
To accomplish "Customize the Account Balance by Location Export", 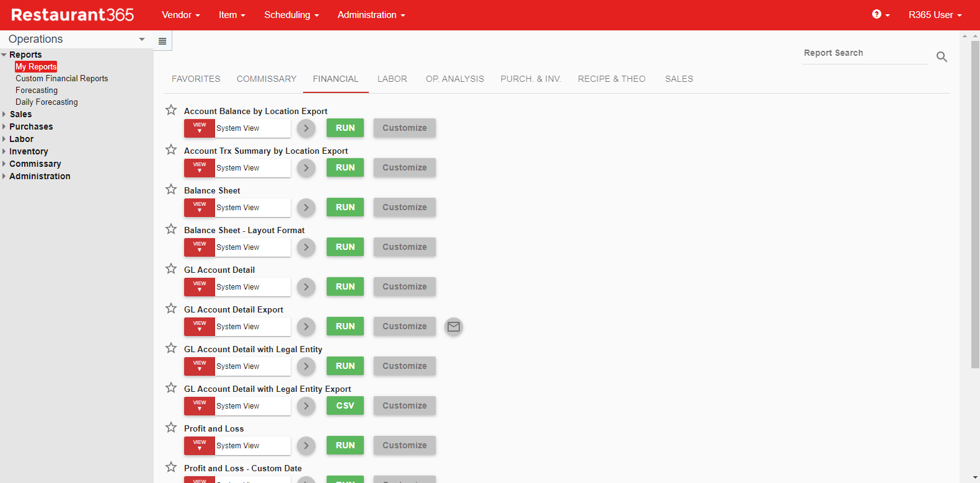I will pyautogui.click(x=405, y=128).
